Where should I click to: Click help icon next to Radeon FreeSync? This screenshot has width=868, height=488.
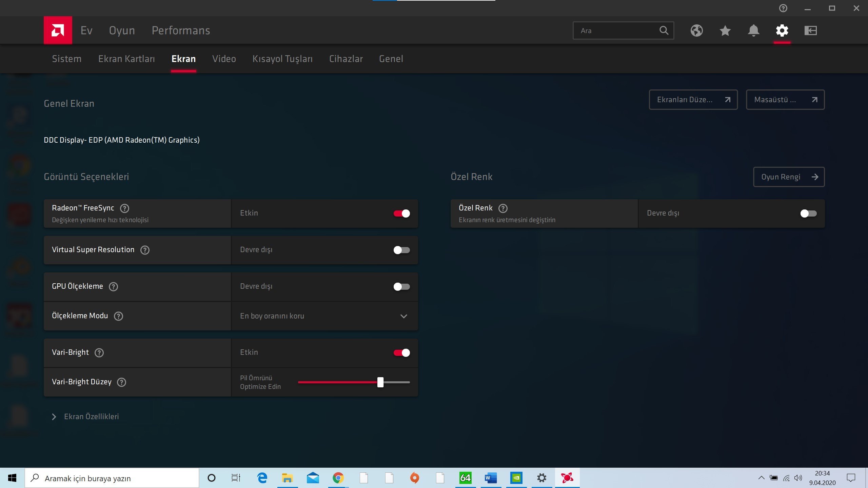pos(124,208)
